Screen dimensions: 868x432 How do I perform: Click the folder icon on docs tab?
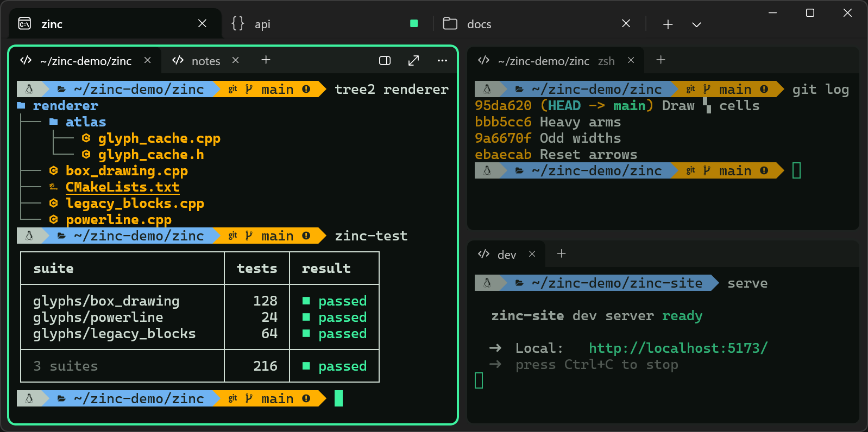[x=450, y=23]
